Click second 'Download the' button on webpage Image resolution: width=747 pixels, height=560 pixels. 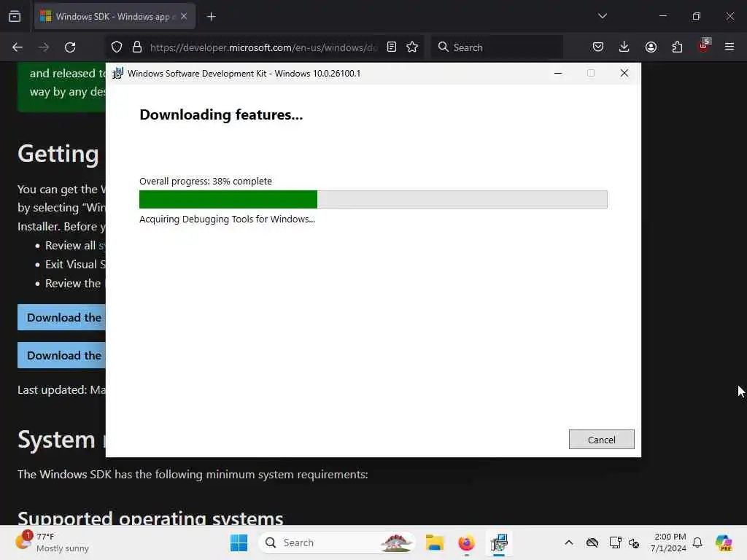tap(61, 356)
